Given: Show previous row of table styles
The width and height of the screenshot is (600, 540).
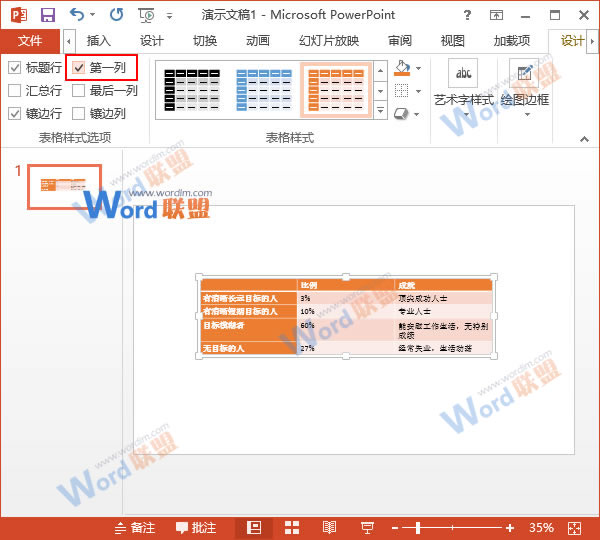Looking at the screenshot, I should pyautogui.click(x=380, y=71).
